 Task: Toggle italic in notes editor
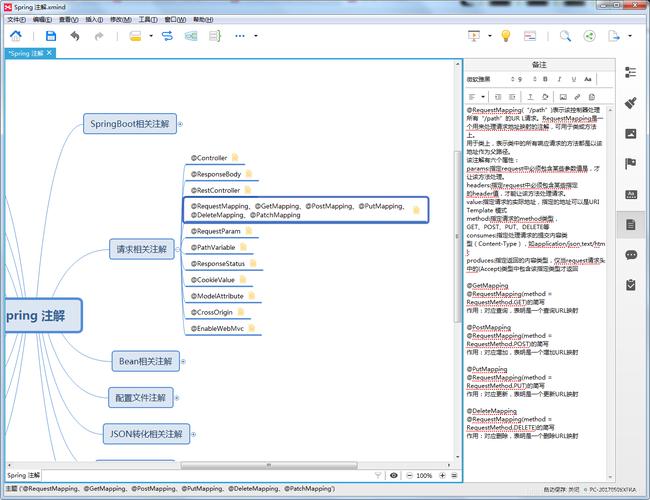(x=559, y=79)
